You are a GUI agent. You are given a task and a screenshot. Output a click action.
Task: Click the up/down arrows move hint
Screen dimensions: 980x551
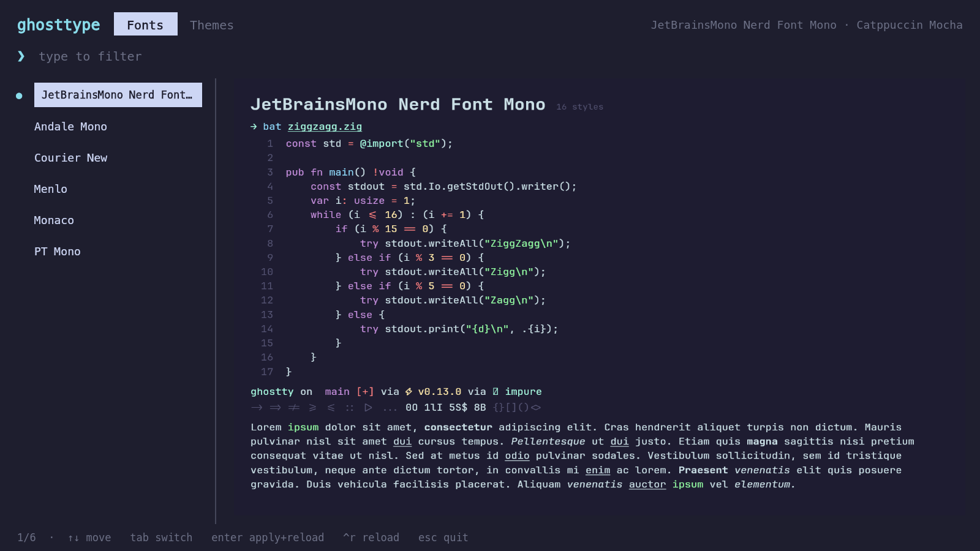point(89,538)
